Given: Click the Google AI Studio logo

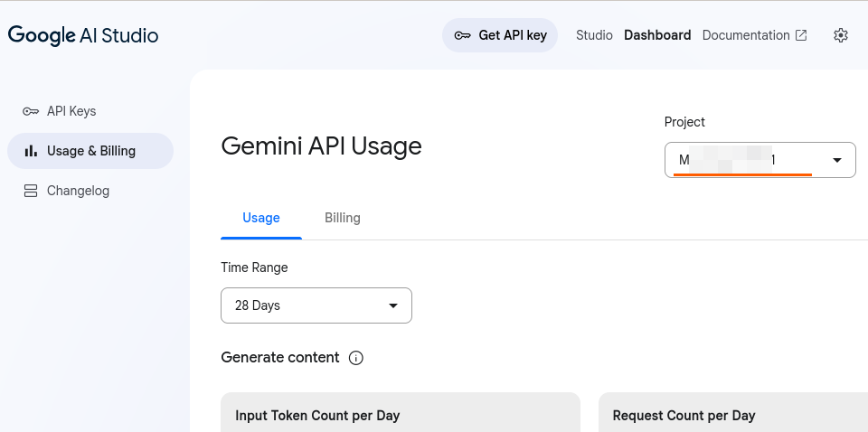Looking at the screenshot, I should [83, 35].
